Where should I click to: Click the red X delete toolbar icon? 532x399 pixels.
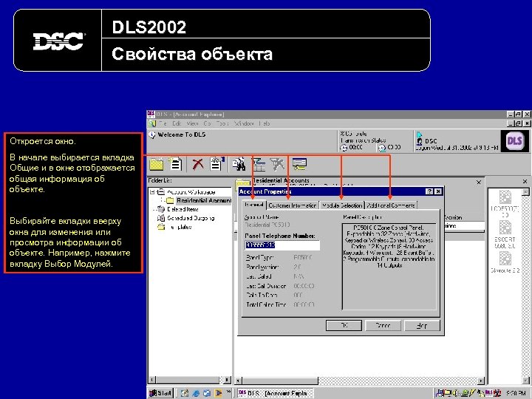click(197, 164)
